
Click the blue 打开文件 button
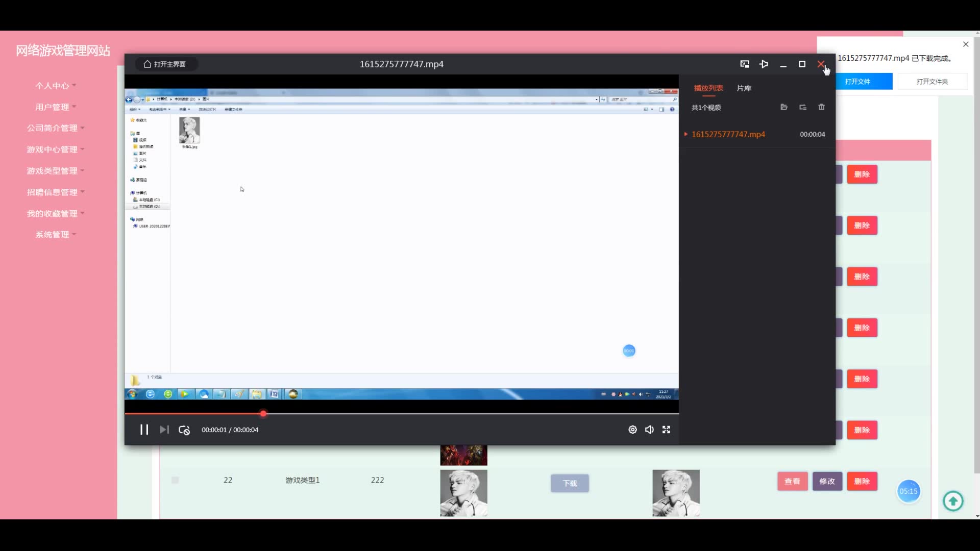click(x=863, y=82)
